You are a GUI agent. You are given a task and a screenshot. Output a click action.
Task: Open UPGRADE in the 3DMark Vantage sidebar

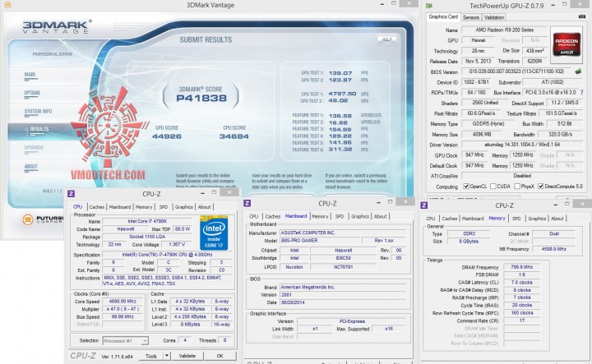(34, 147)
